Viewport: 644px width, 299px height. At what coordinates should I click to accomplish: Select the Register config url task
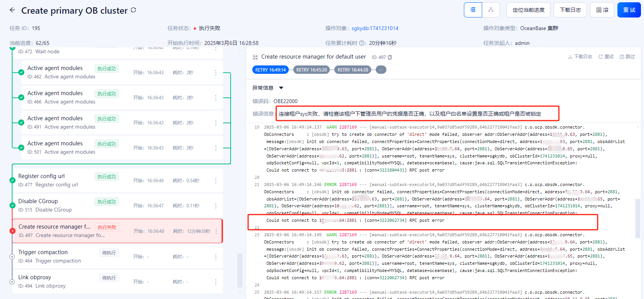[117, 180]
